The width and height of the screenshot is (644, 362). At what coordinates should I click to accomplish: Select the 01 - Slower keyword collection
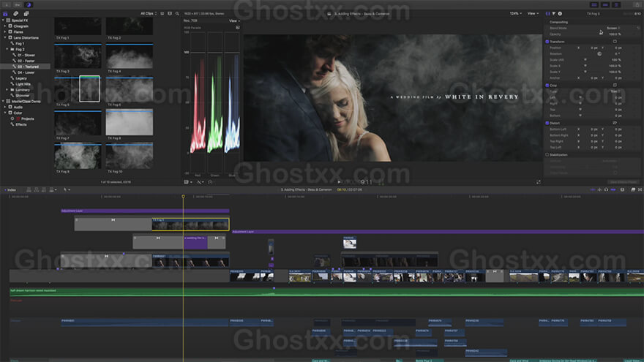[26, 55]
